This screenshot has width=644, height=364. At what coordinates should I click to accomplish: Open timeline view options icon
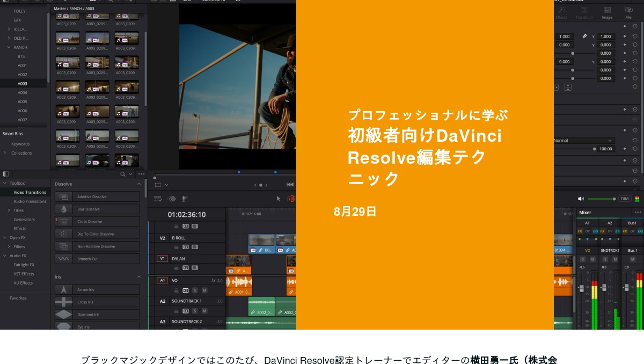158,198
